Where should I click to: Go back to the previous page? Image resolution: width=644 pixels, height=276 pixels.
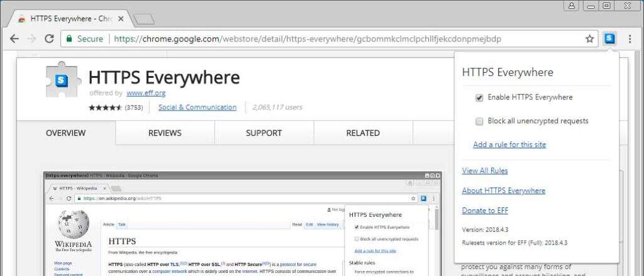(14, 39)
